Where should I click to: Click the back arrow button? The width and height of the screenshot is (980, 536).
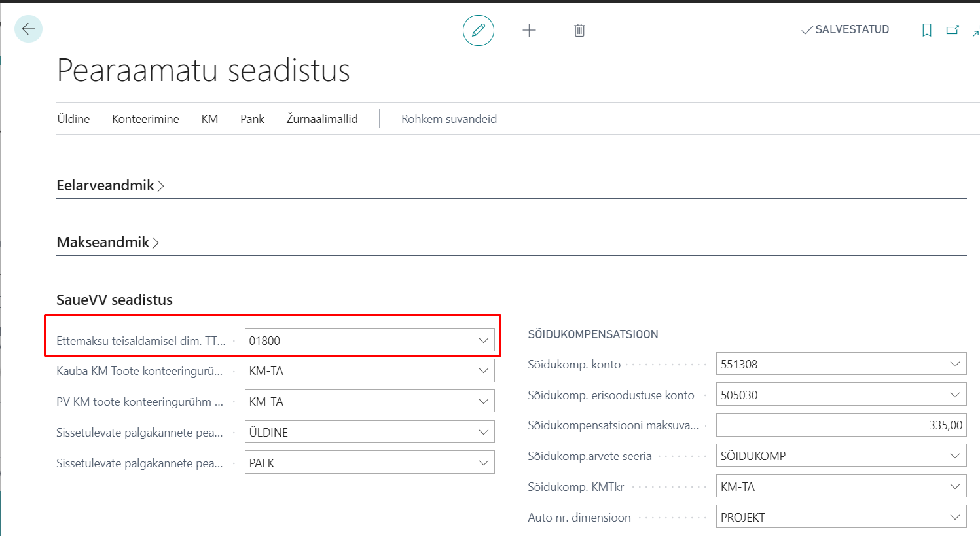click(x=28, y=29)
